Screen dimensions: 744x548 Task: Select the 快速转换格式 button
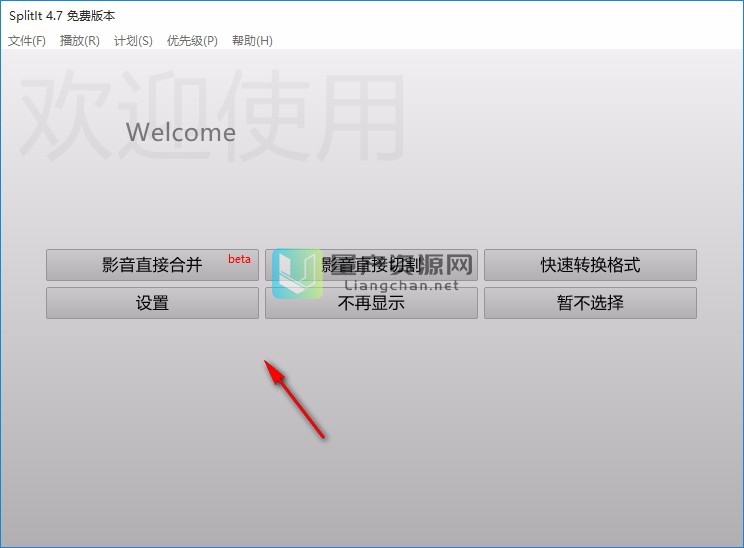pyautogui.click(x=590, y=265)
